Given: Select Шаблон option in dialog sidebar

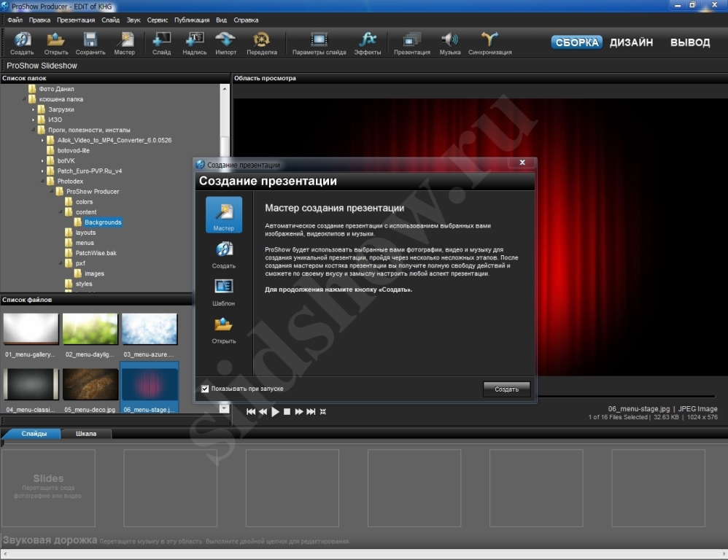Looking at the screenshot, I should point(224,292).
